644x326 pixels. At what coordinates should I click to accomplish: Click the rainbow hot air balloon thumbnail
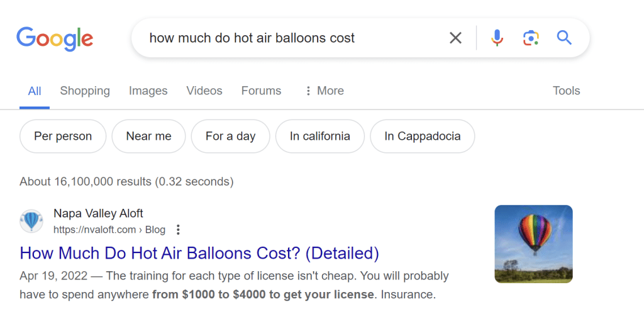[533, 244]
